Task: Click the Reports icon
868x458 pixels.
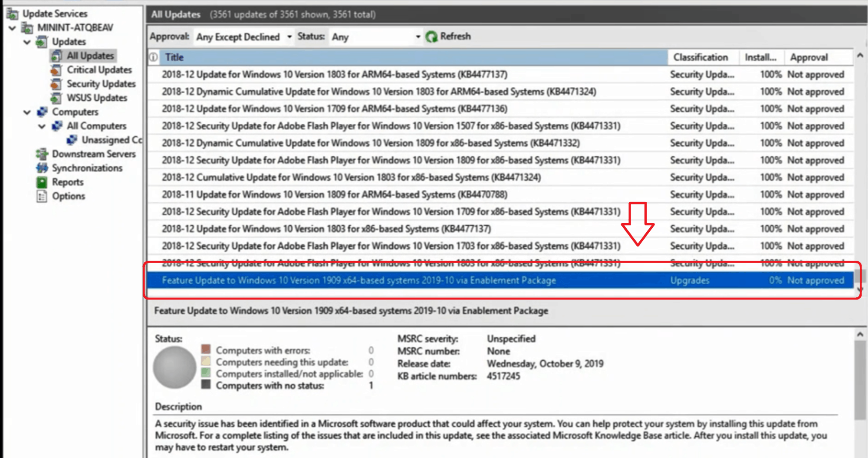Action: pyautogui.click(x=42, y=182)
